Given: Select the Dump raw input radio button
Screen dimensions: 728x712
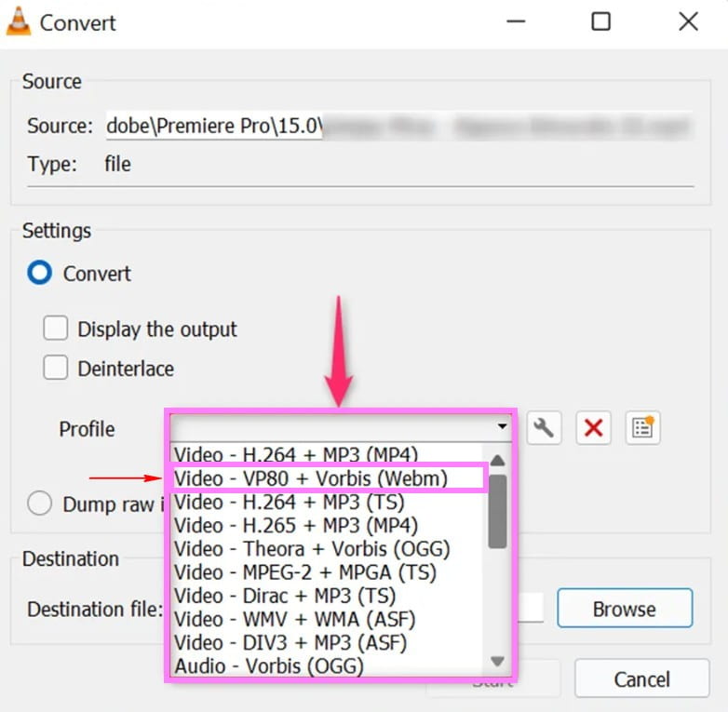Looking at the screenshot, I should (x=40, y=504).
